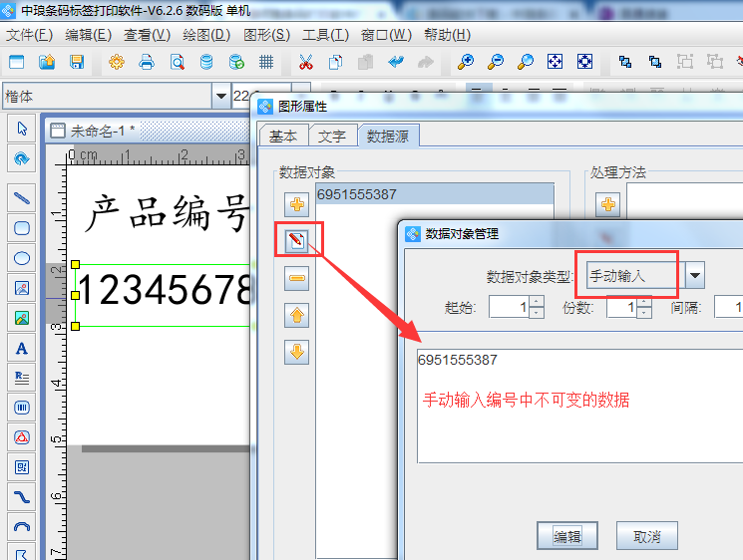Move data object up with arrow button
The width and height of the screenshot is (743, 560).
(296, 316)
